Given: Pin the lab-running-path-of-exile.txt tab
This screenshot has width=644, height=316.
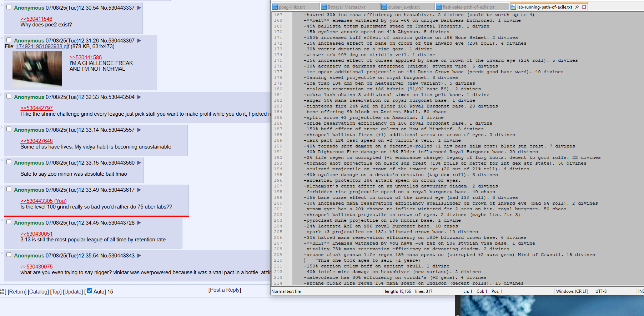Looking at the screenshot, I should [577, 7].
